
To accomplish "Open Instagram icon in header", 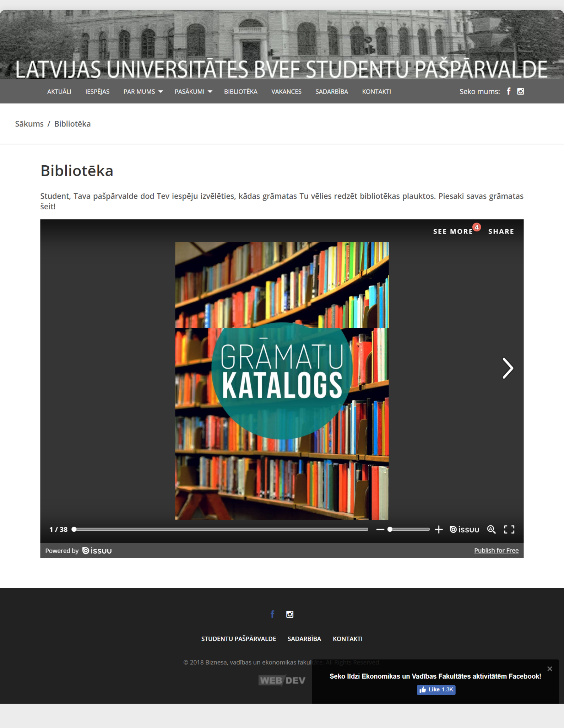I will point(520,91).
